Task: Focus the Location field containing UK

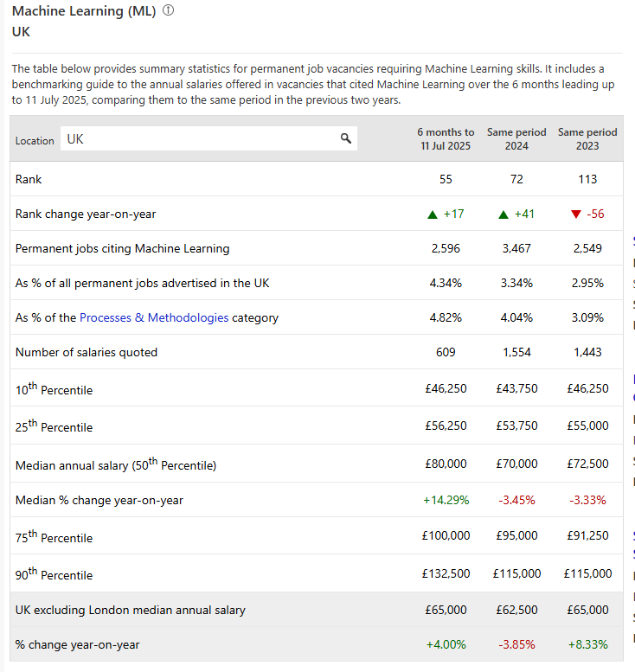Action: tap(199, 138)
